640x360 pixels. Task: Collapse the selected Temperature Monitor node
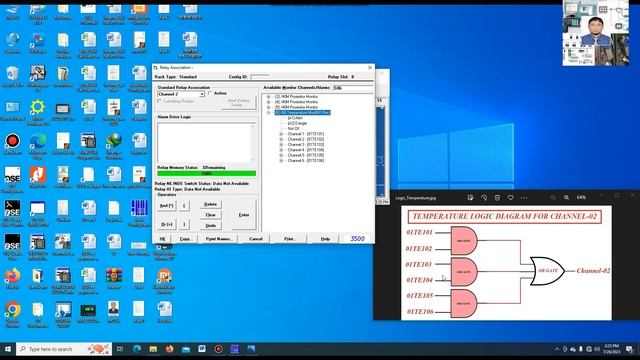click(269, 113)
